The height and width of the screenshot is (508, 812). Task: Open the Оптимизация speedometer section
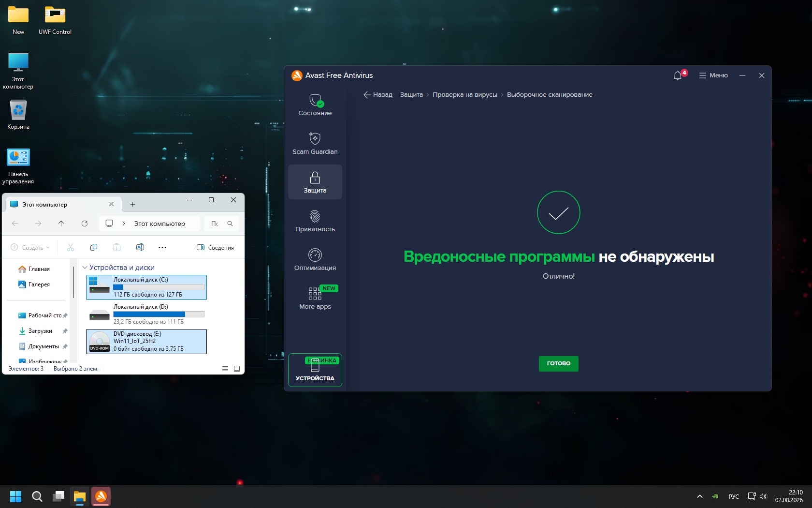click(315, 259)
